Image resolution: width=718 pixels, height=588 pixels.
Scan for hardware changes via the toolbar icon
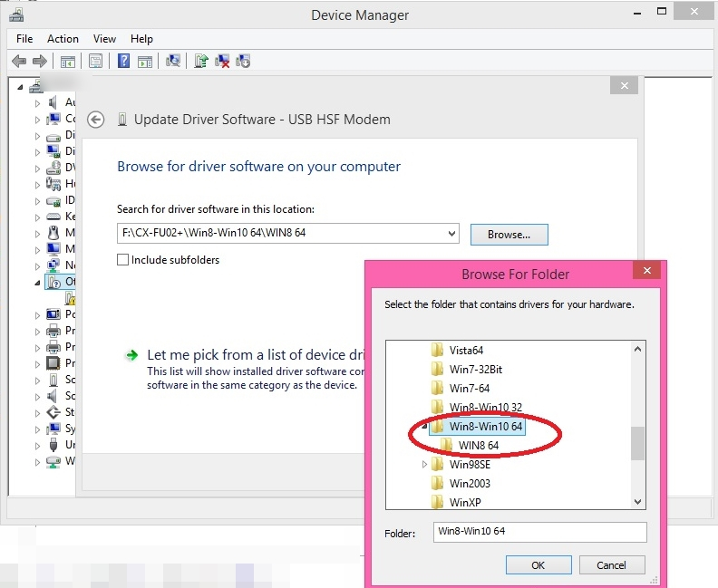click(172, 61)
